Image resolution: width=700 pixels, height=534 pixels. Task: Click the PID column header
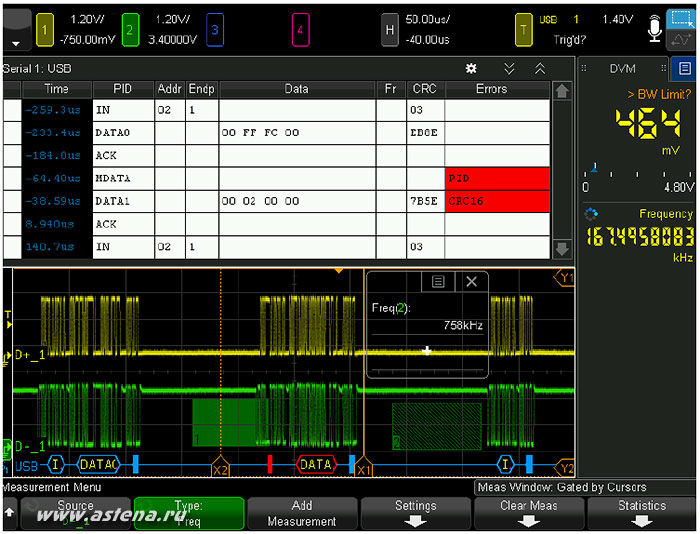click(122, 89)
